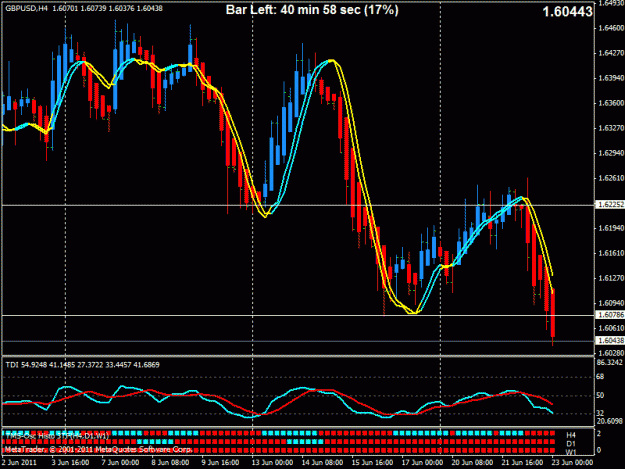The image size is (625, 469).
Task: Click the highlighted 1.60786 level tag
Action: [610, 315]
